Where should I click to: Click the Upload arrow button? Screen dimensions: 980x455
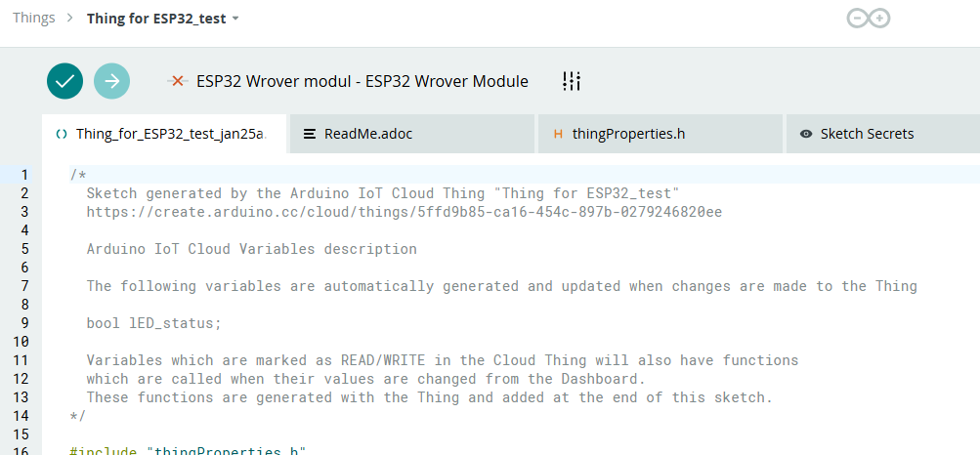112,81
